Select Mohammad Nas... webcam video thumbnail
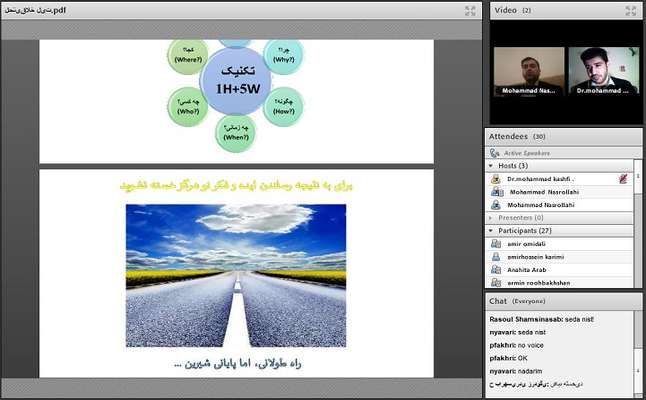Image resolution: width=646 pixels, height=400 pixels. tap(529, 71)
